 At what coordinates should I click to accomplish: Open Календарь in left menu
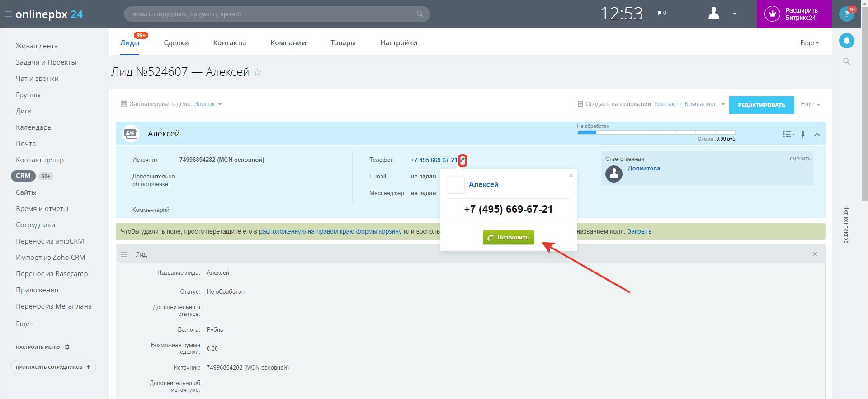33,127
